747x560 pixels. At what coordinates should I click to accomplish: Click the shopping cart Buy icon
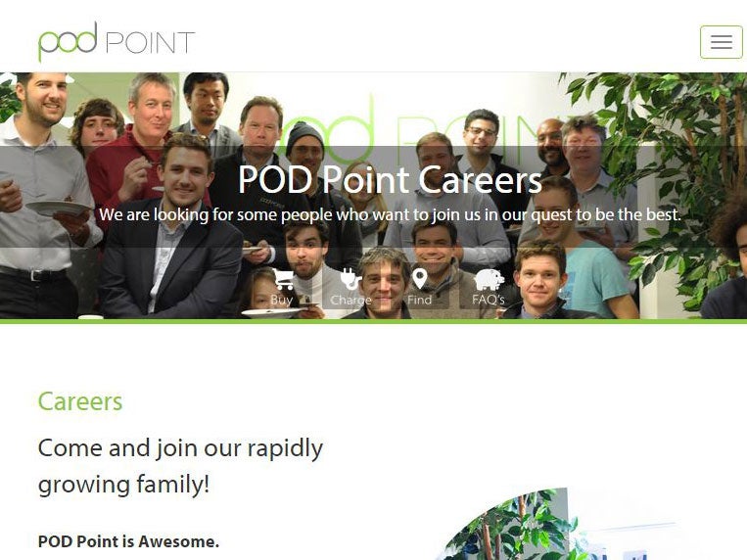pos(283,279)
